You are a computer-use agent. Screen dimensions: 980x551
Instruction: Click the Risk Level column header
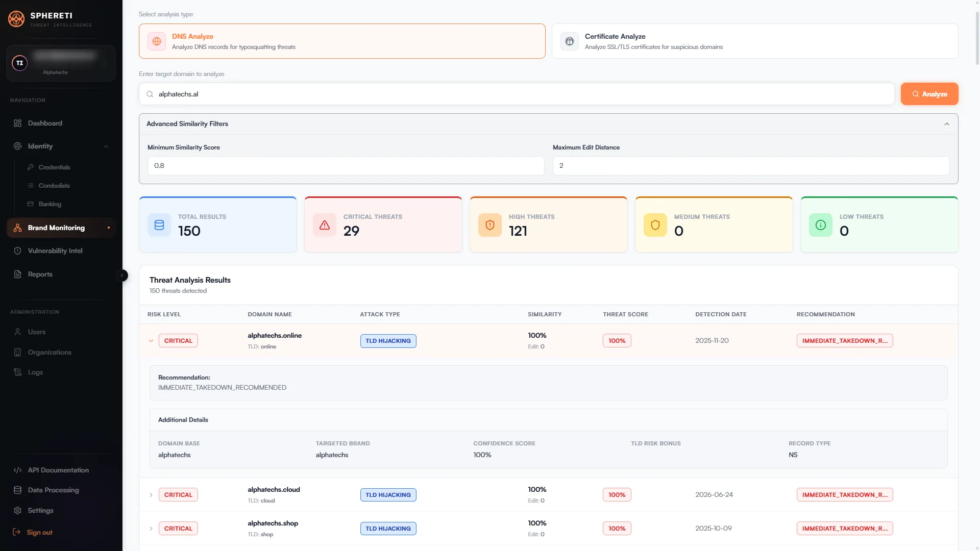click(x=164, y=314)
